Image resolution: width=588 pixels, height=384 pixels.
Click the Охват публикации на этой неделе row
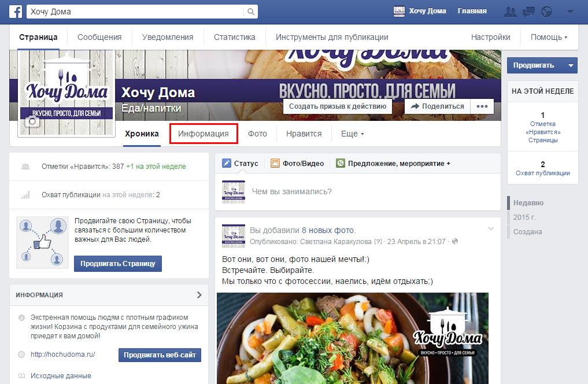(109, 195)
